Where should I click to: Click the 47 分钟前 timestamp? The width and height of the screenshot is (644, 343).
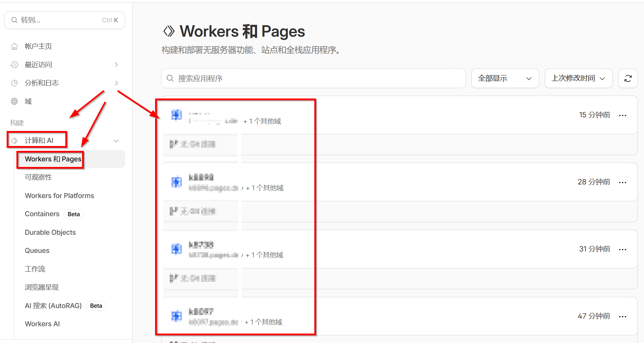(594, 316)
